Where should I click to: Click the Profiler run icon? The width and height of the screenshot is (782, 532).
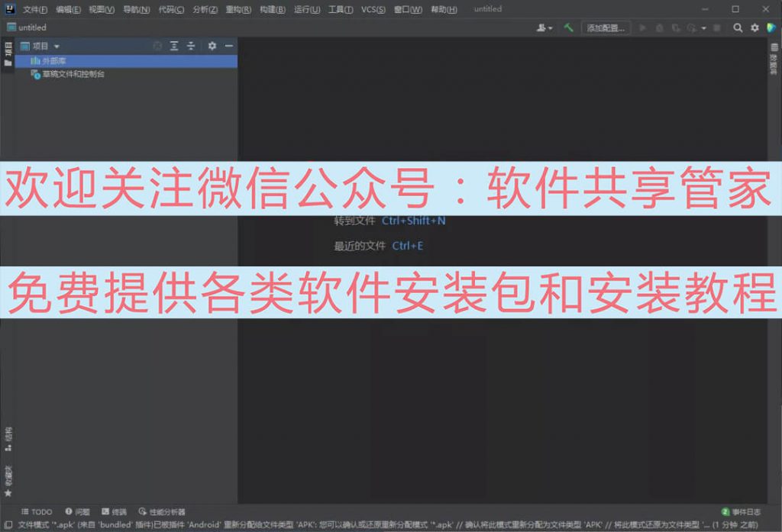click(x=691, y=28)
